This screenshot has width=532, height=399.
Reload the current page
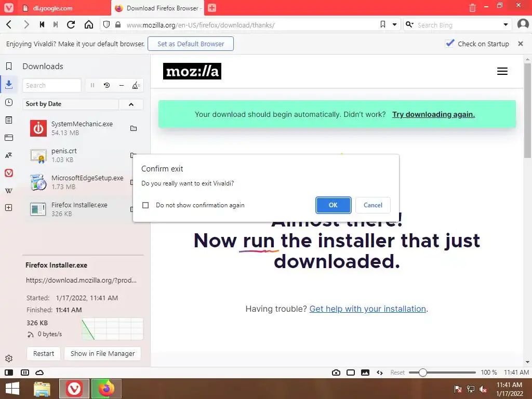point(71,24)
